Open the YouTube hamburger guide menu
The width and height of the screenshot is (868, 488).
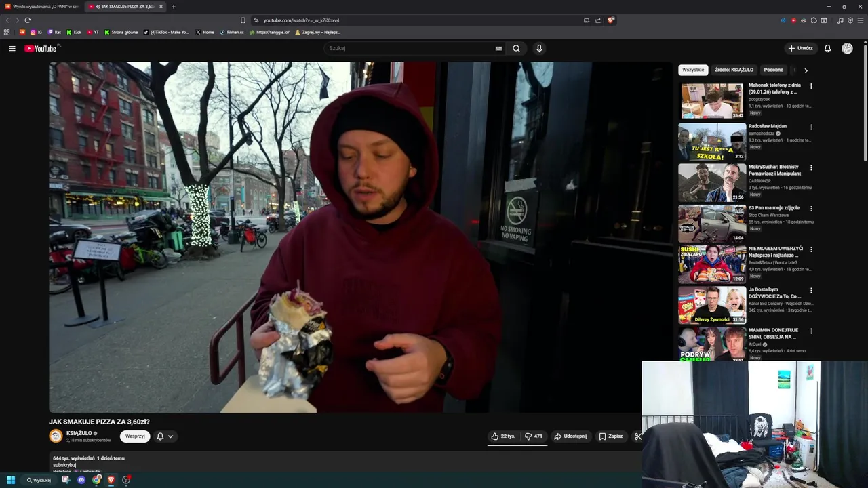(12, 48)
